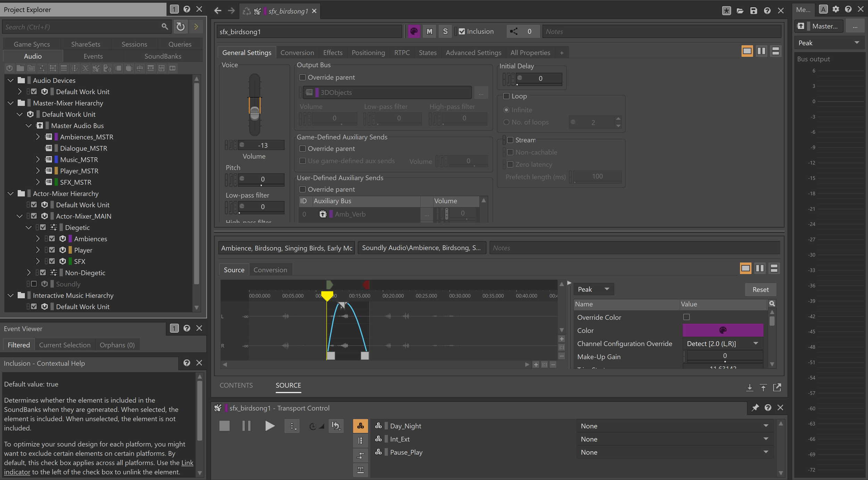
Task: Click the Reset button above the property list
Action: pyautogui.click(x=760, y=289)
